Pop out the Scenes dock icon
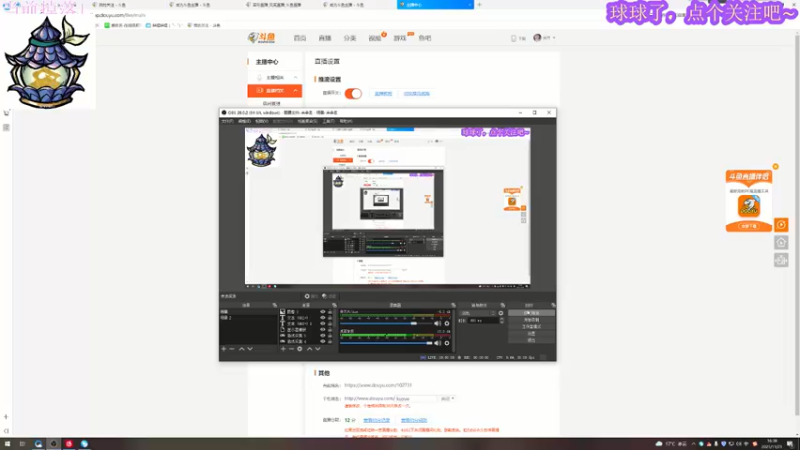This screenshot has height=450, width=800. click(x=274, y=305)
